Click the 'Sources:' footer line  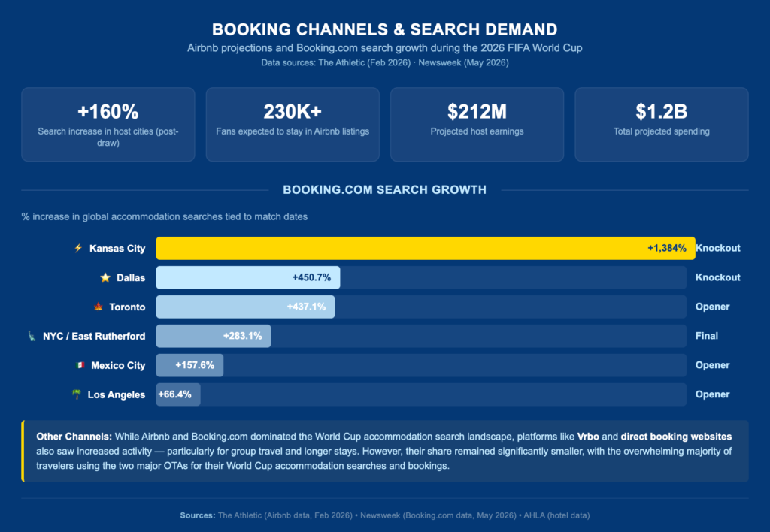pyautogui.click(x=385, y=515)
